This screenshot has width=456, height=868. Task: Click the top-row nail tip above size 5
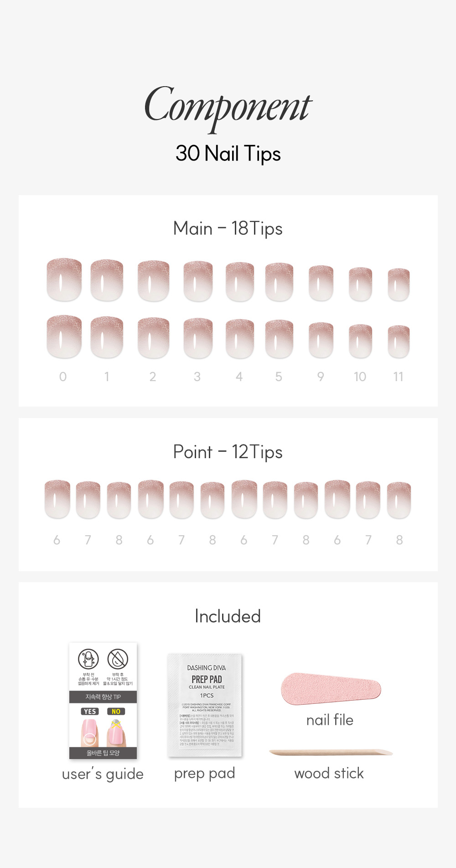[279, 282]
